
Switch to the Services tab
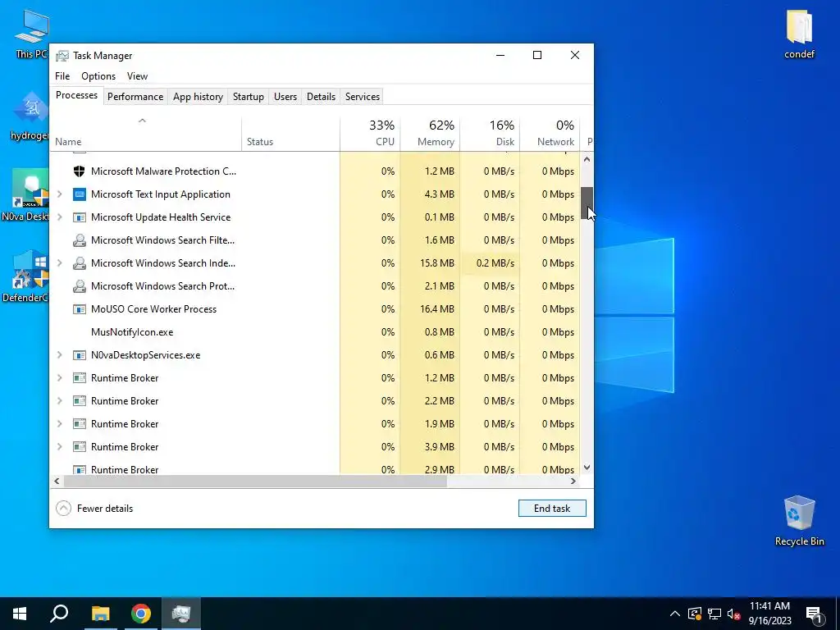tap(362, 97)
